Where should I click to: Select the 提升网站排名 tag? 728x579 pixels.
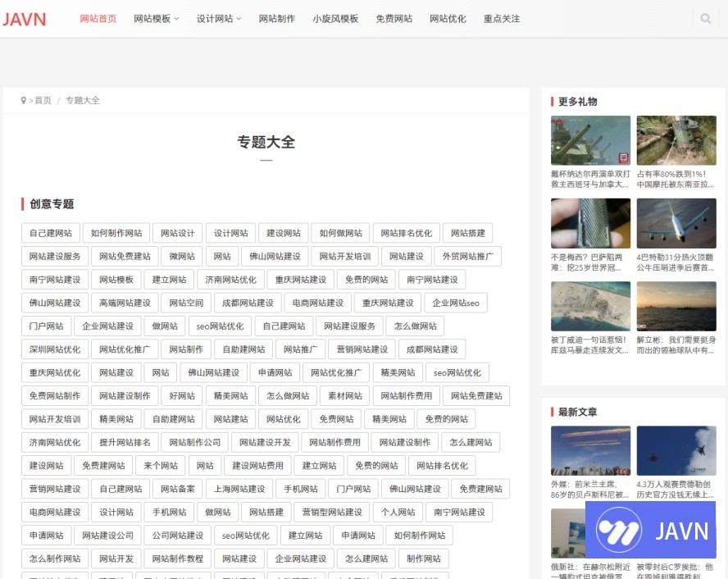click(x=125, y=442)
